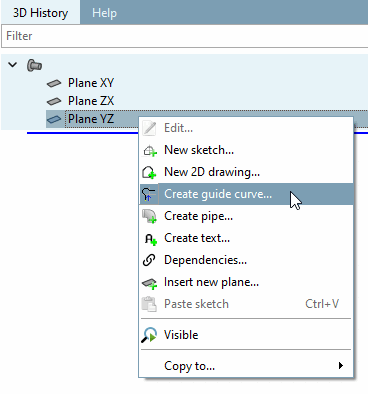
Task: Click the Plane XY icon in the tree
Action: coord(54,83)
